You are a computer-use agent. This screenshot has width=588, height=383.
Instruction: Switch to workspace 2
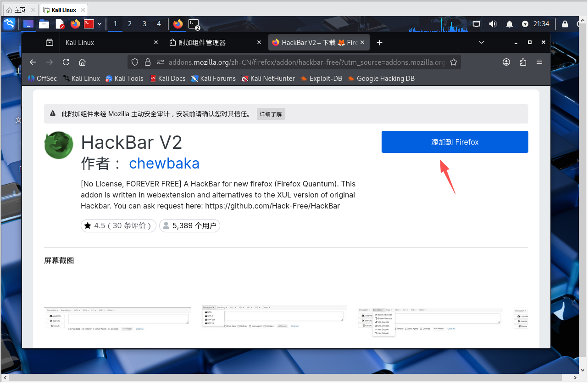pyautogui.click(x=130, y=24)
